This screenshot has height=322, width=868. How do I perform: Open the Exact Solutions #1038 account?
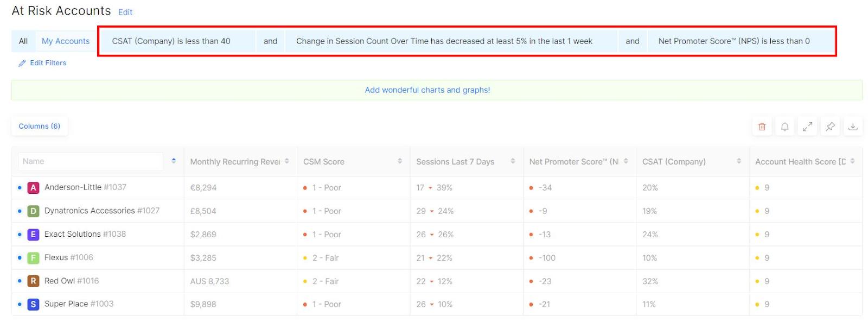[85, 234]
